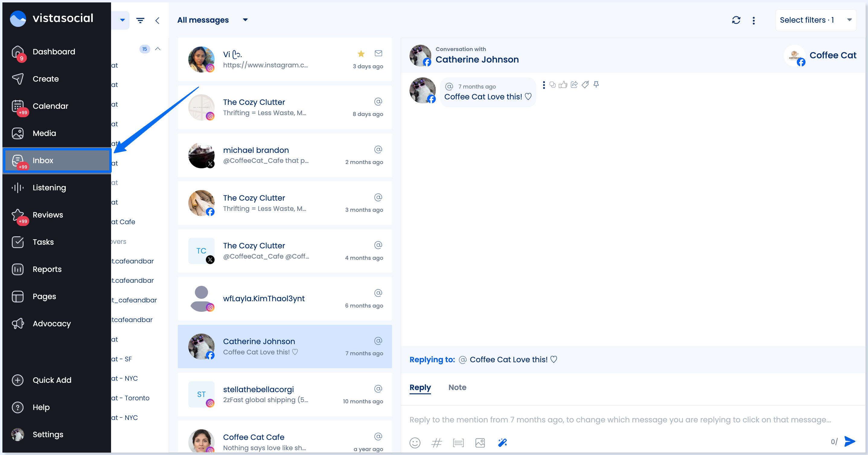Image resolution: width=868 pixels, height=455 pixels.
Task: Open the profile group dropdown arrow
Action: [122, 20]
